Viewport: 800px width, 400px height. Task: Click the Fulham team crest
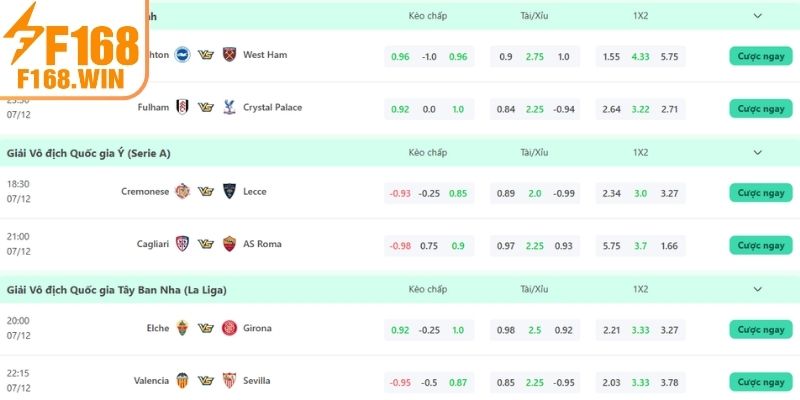click(182, 107)
